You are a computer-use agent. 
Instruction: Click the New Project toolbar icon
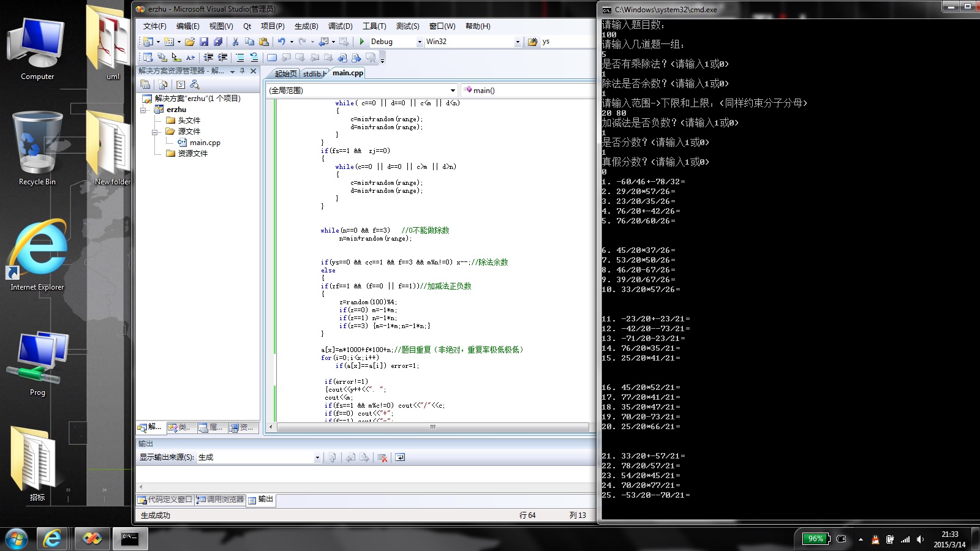148,42
